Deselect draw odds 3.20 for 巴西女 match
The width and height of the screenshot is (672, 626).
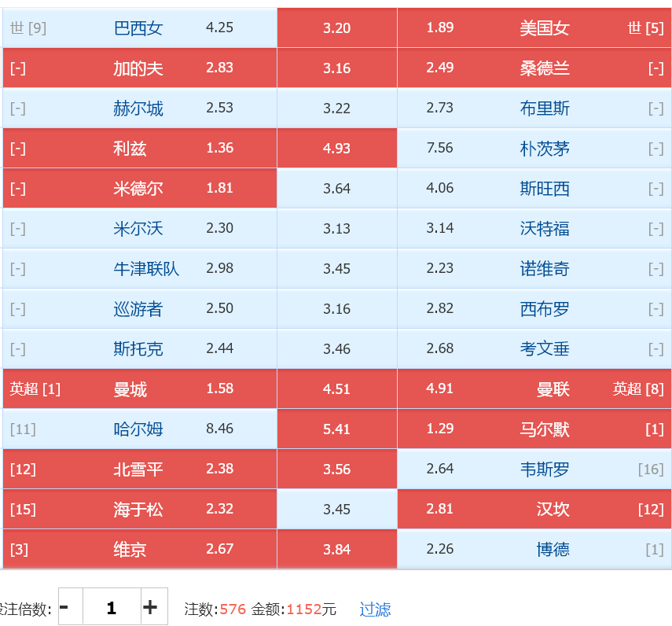click(x=337, y=28)
